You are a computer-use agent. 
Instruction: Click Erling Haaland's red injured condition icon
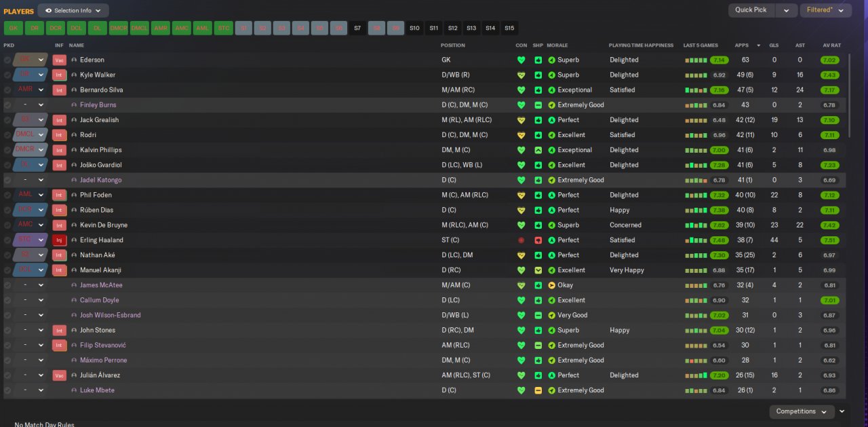coord(521,240)
